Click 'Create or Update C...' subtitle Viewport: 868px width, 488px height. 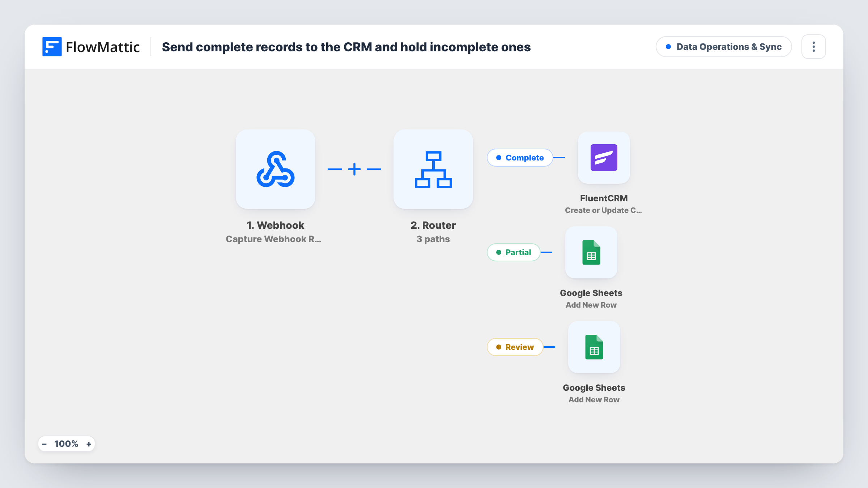click(603, 210)
